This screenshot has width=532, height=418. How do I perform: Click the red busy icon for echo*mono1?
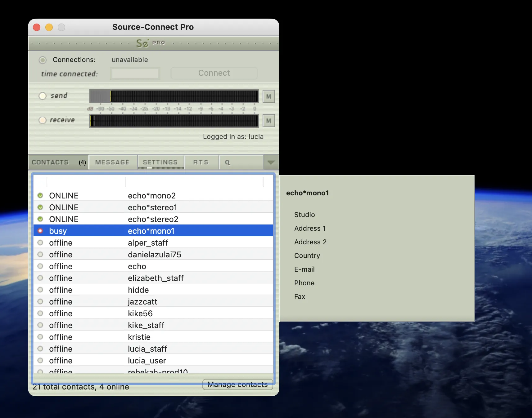coord(40,231)
